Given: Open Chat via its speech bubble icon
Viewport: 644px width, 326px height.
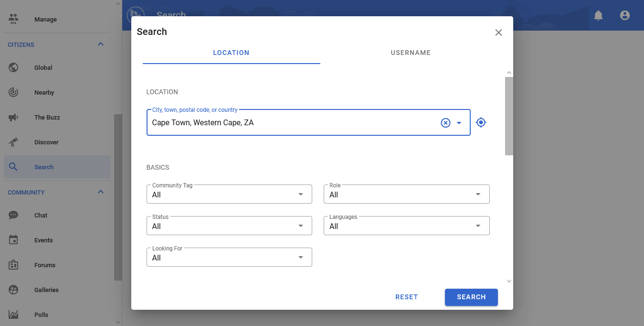Looking at the screenshot, I should [x=13, y=215].
